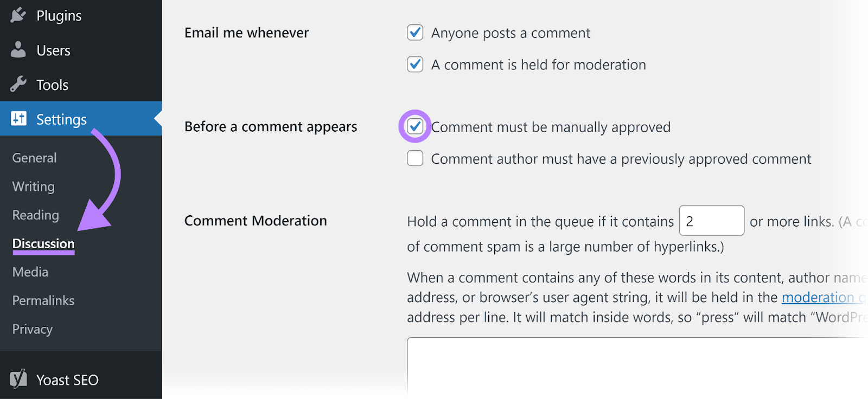
Task: Open the Yoast SEO menu entry
Action: click(x=67, y=379)
